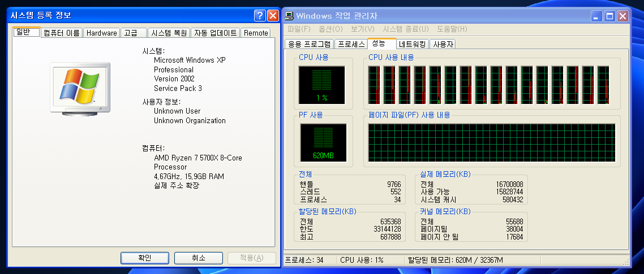Open the 일반 tab in System Properties
This screenshot has height=274, width=644.
click(x=27, y=32)
